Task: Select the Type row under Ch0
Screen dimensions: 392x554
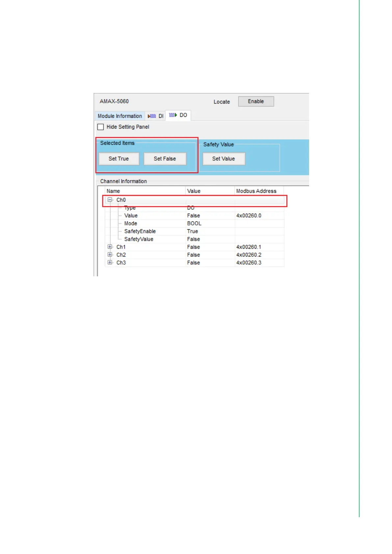Action: (130, 208)
